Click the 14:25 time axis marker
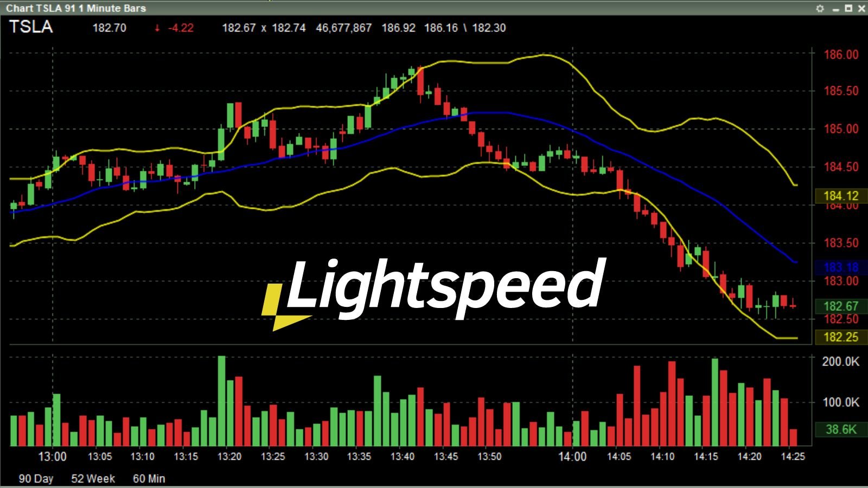The image size is (868, 488). click(x=793, y=457)
